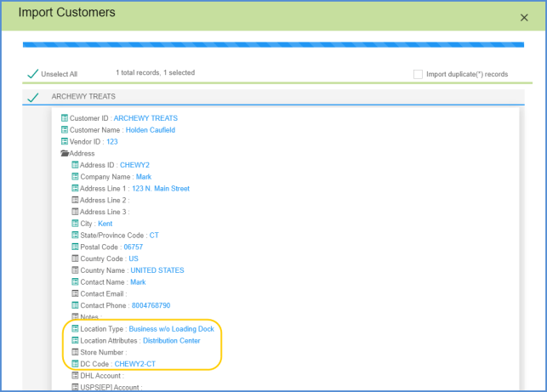Screen dimensions: 547x392
Task: Click the DHL Account field label
Action: tap(100, 376)
